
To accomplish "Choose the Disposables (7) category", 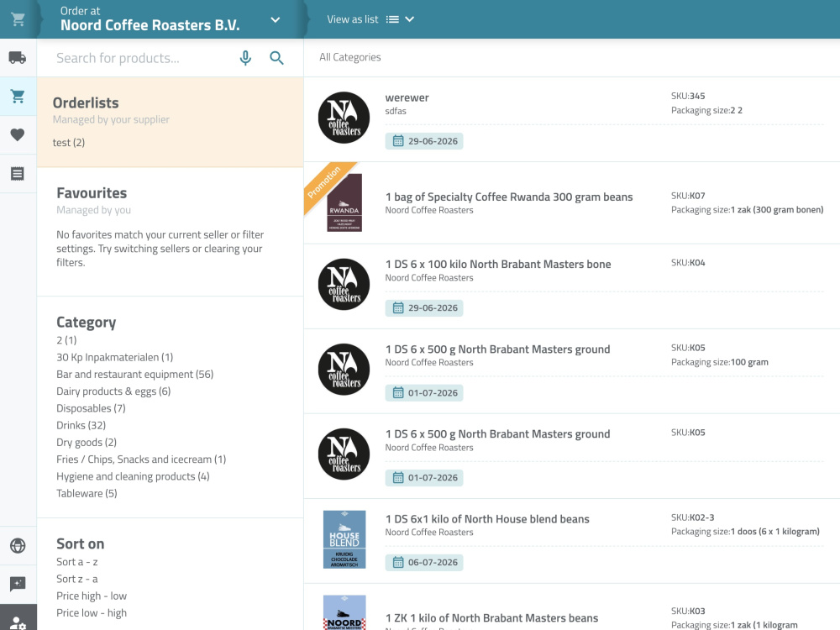I will pyautogui.click(x=91, y=408).
